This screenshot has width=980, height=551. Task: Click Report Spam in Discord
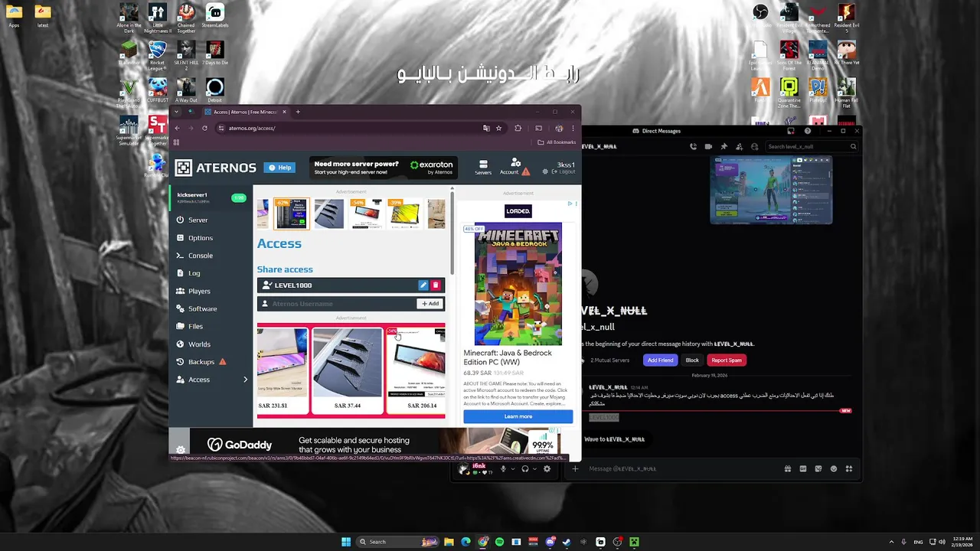tap(726, 360)
